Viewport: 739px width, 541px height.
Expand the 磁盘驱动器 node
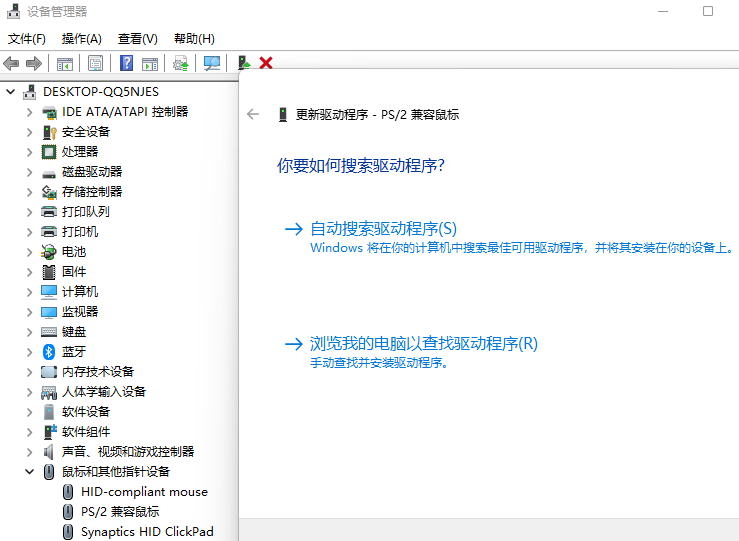29,171
